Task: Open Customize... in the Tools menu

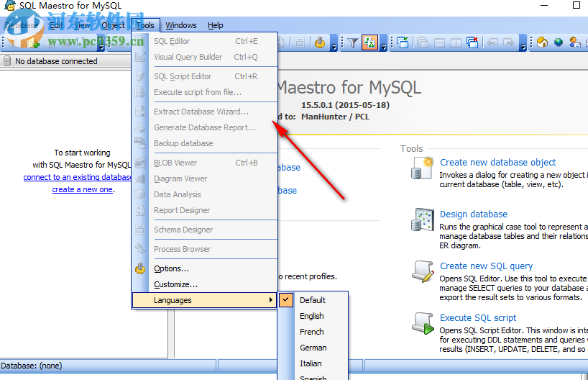Action: point(205,284)
